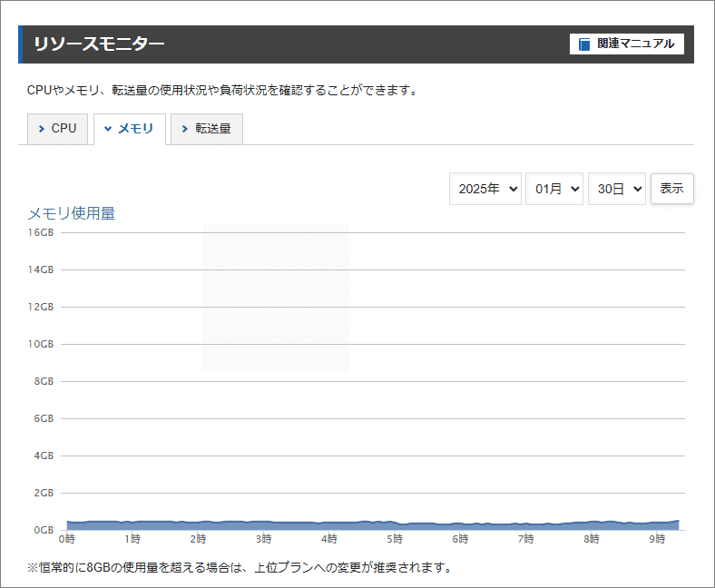The image size is (715, 588).
Task: Click the 4GB axis label
Action: pyautogui.click(x=44, y=456)
